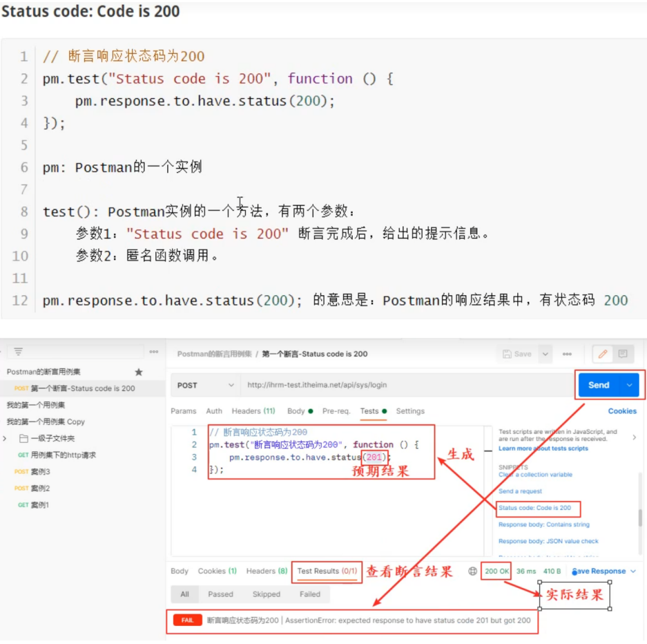Insert Status code: Code is 200 snippet
Viewport: 647px width, 644px height.
pyautogui.click(x=534, y=508)
